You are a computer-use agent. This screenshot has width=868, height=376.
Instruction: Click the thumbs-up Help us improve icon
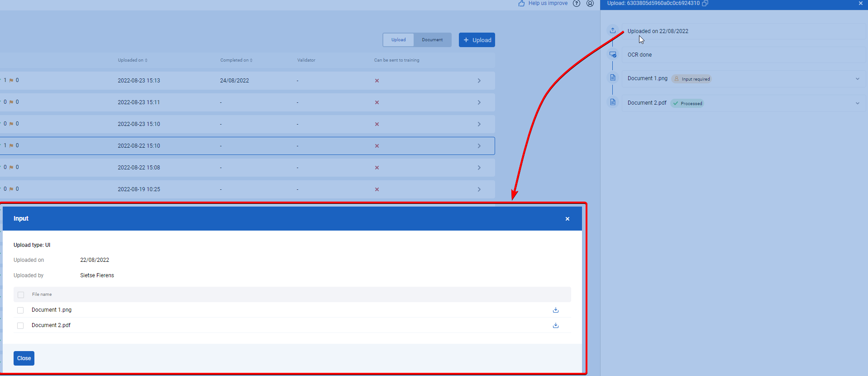(521, 3)
